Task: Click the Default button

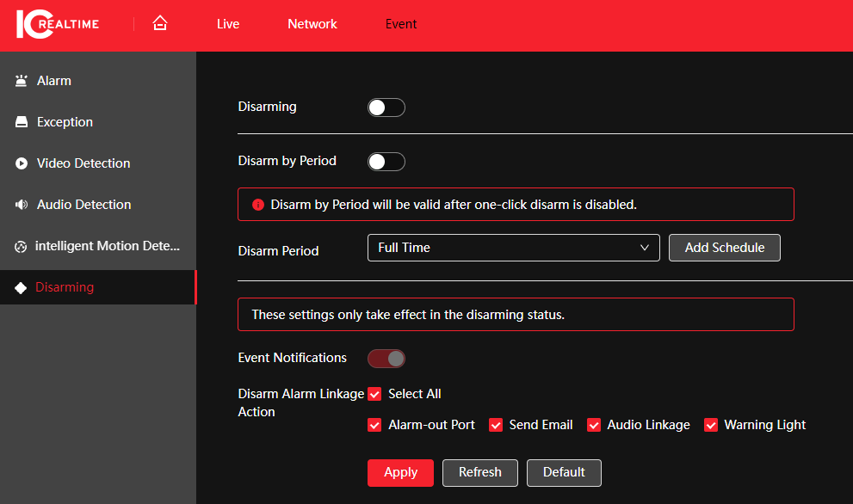Action: (564, 472)
